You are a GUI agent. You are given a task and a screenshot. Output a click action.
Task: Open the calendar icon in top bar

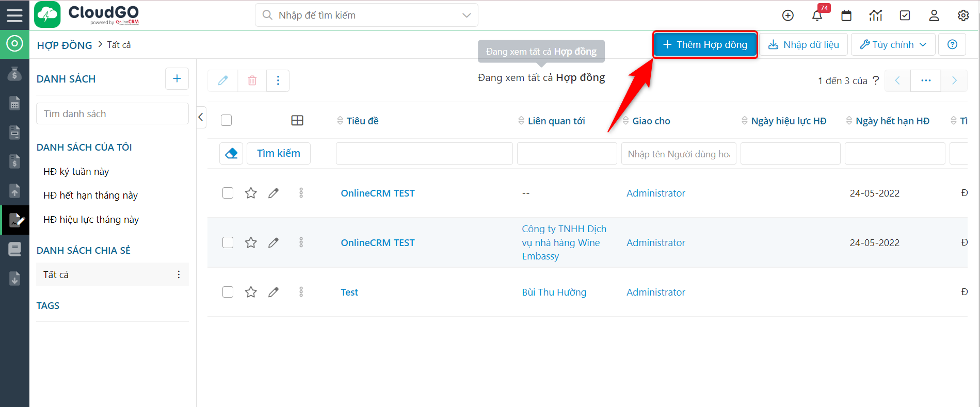click(846, 15)
